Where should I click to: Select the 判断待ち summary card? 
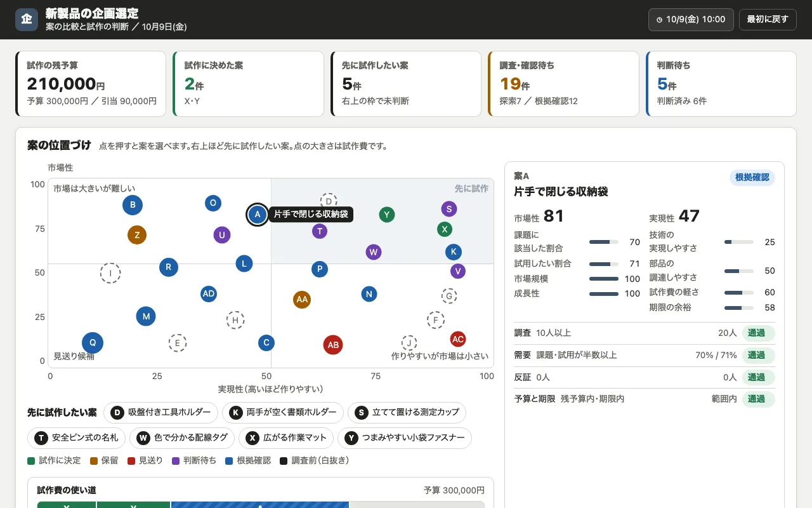721,84
